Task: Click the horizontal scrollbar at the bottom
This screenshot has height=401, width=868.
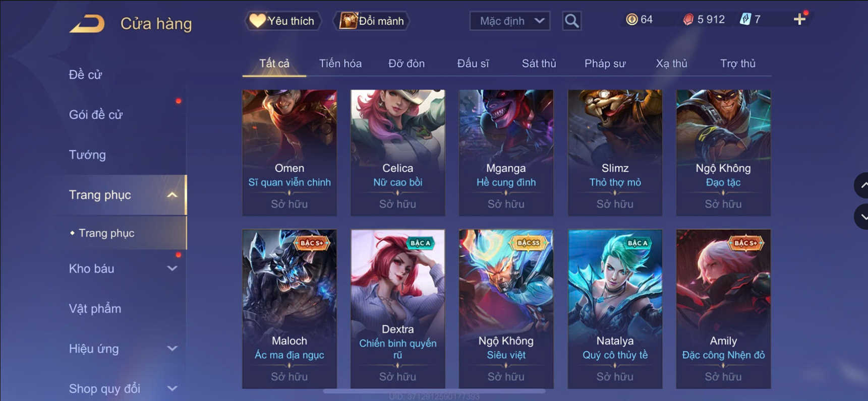Action: (434, 391)
